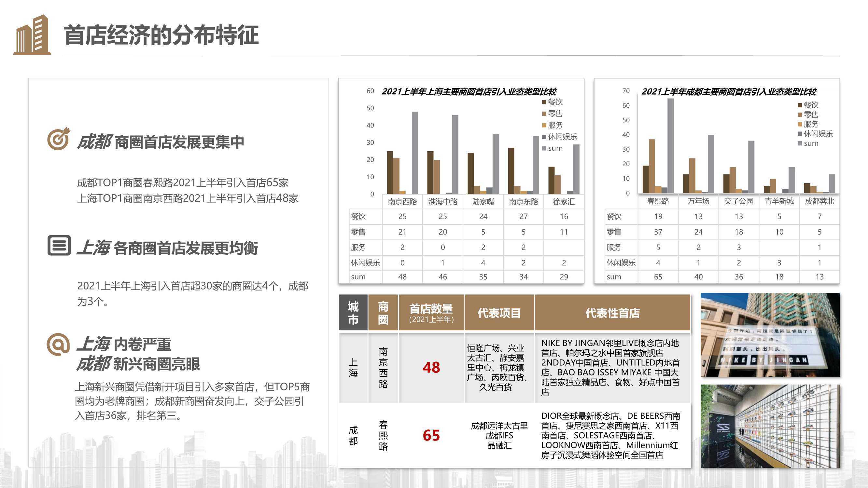Click the 休闲娱乐 row label in Shanghai table
Screen dimensions: 868x488
(365, 263)
